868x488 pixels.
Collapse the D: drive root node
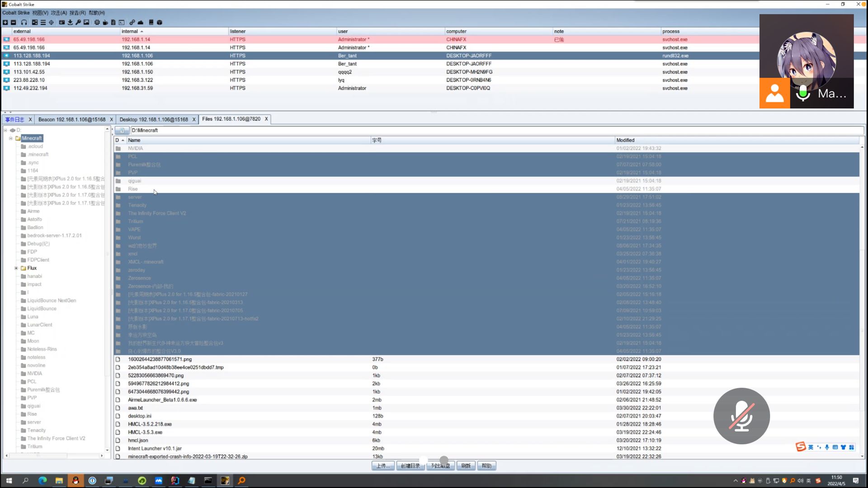5,130
